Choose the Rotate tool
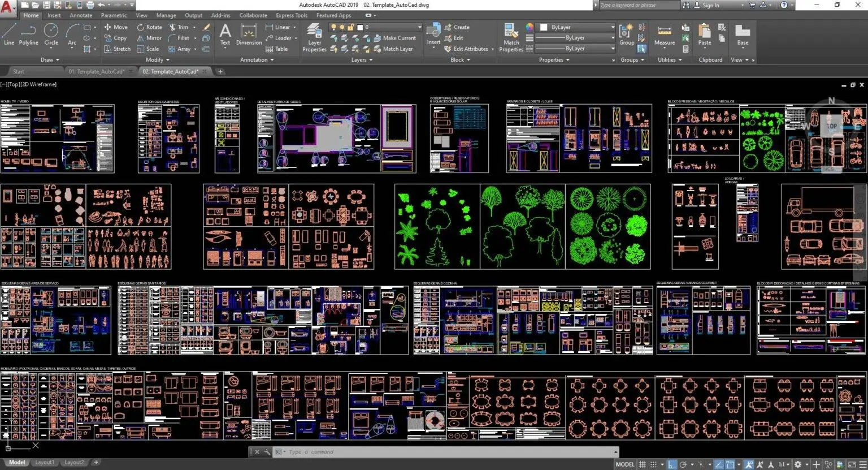Viewport: 868px width, 470px height. 149,27
